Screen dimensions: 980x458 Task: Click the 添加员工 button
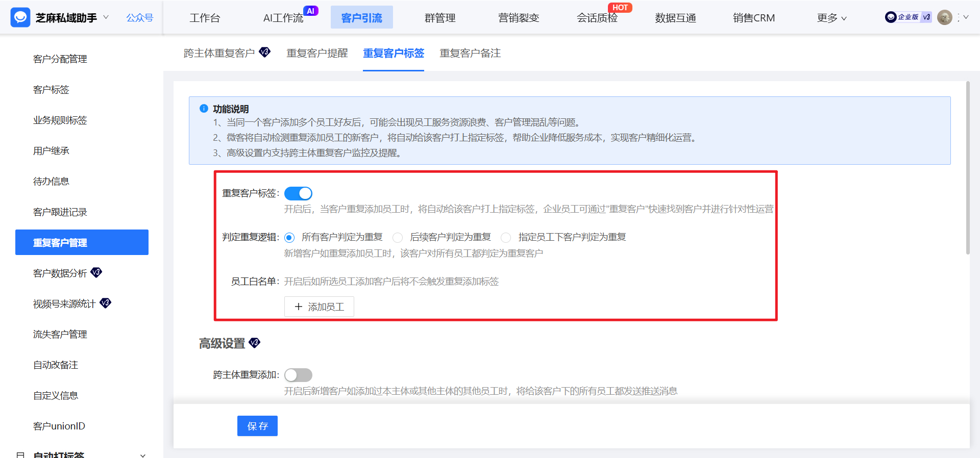[319, 307]
